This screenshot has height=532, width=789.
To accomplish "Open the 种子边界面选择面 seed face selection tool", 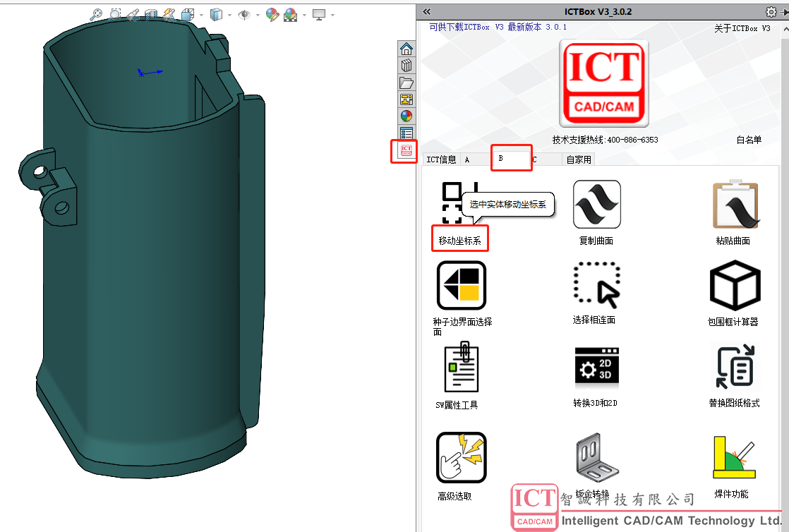I will 462,285.
